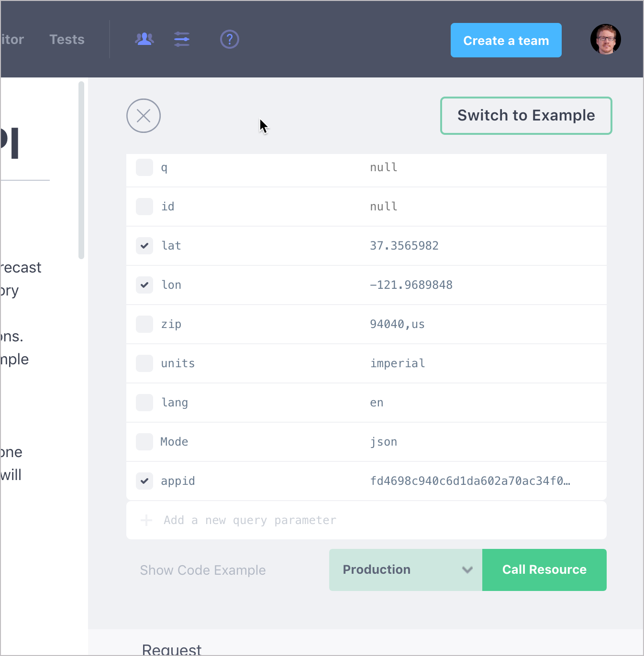Enable the lang parameter checkbox
The width and height of the screenshot is (644, 656).
tap(144, 403)
